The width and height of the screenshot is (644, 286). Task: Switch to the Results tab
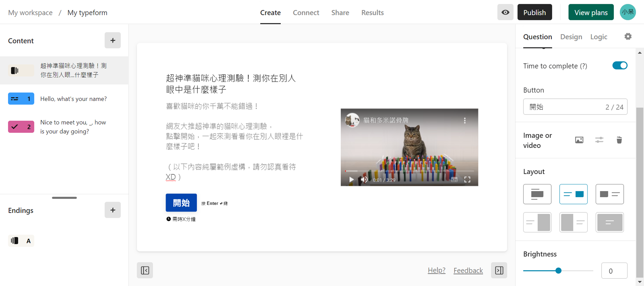(x=373, y=13)
